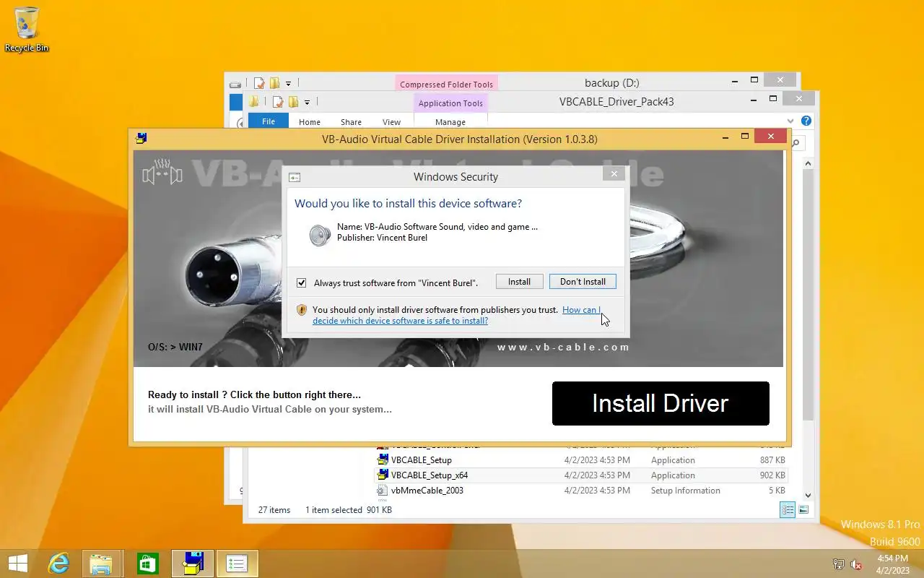Click folder icon in VBCABLE_Driver_Pack43 title bar
Image resolution: width=924 pixels, height=578 pixels.
[254, 102]
